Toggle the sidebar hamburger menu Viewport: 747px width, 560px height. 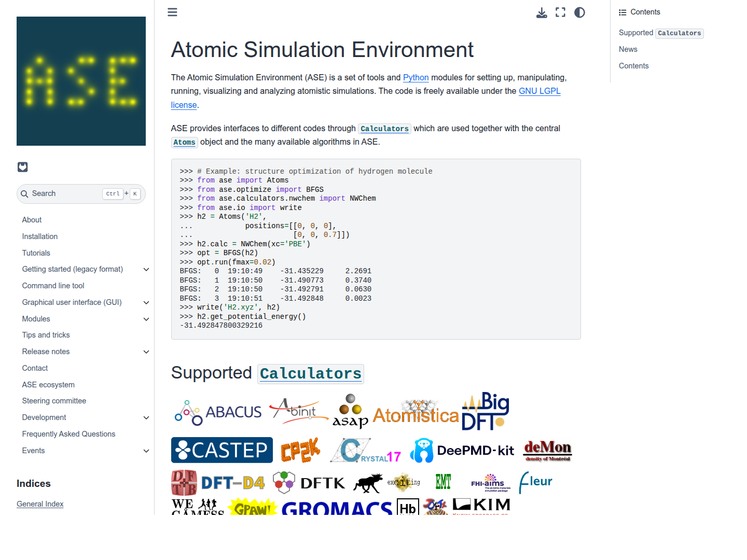(172, 12)
